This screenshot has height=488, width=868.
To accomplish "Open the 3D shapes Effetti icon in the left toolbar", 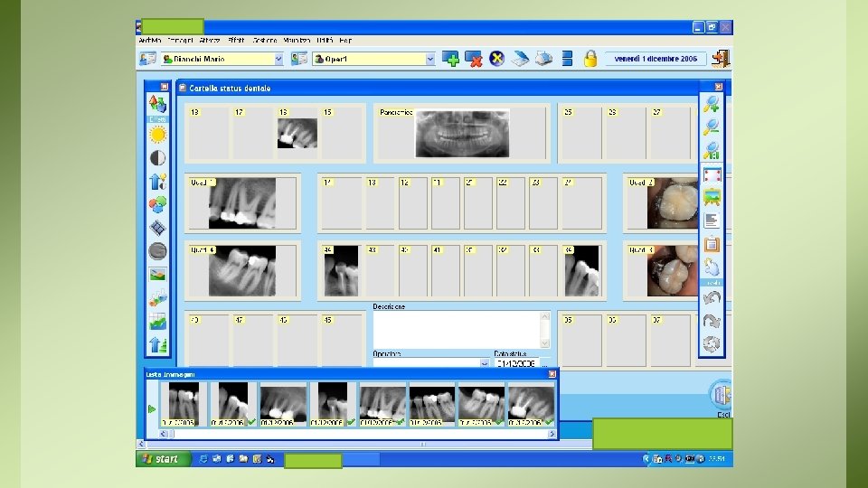I will (157, 103).
